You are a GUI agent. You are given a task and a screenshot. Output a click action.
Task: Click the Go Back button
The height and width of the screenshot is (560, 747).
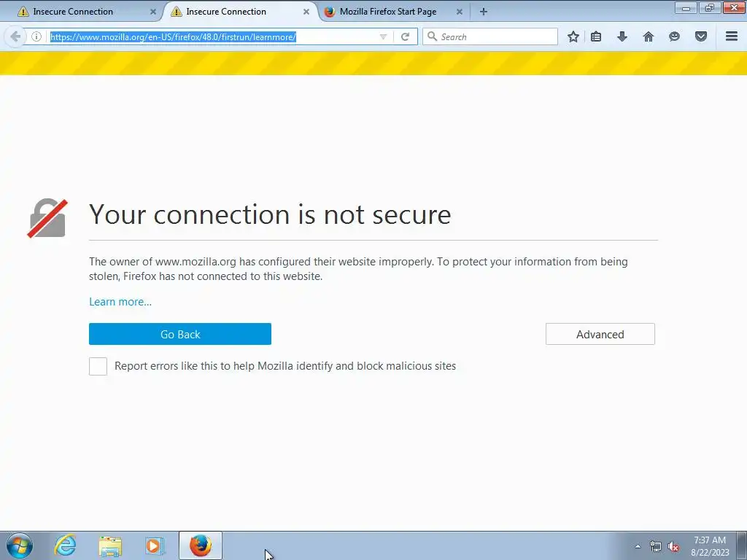[180, 334]
